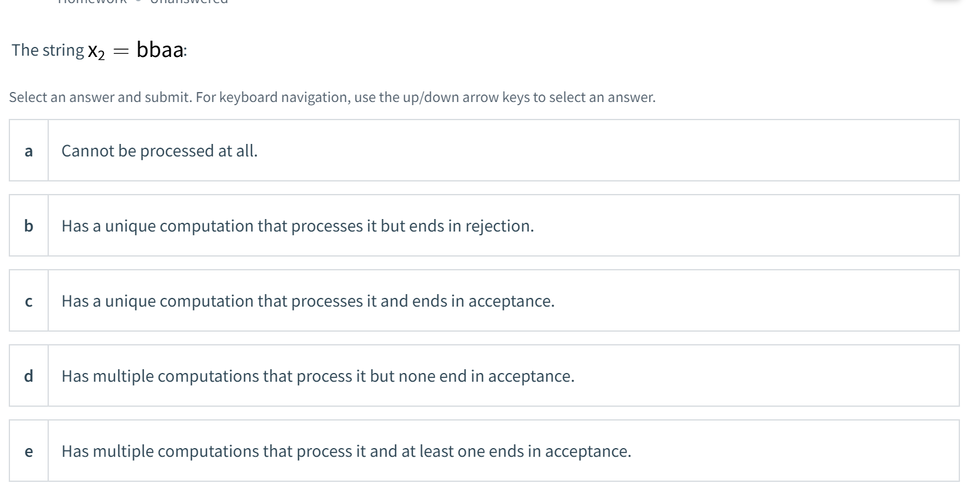980x490 pixels.
Task: Click the equals sign in the formula
Action: pos(121,52)
